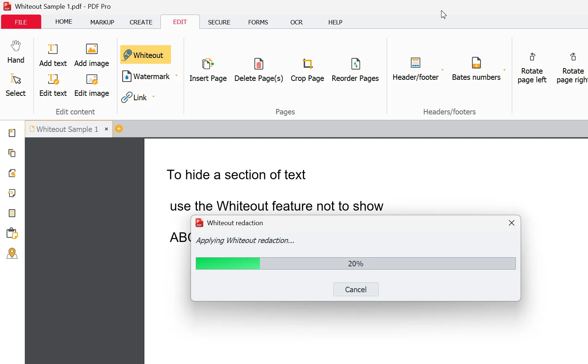Select Crop Page
This screenshot has width=588, height=364.
point(307,70)
